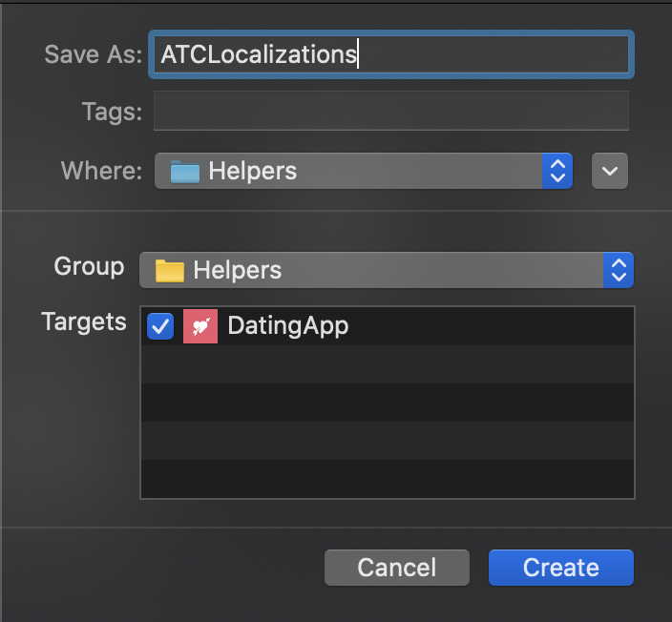Uncheck the DatingApp target checkbox
The image size is (672, 622).
[x=160, y=326]
